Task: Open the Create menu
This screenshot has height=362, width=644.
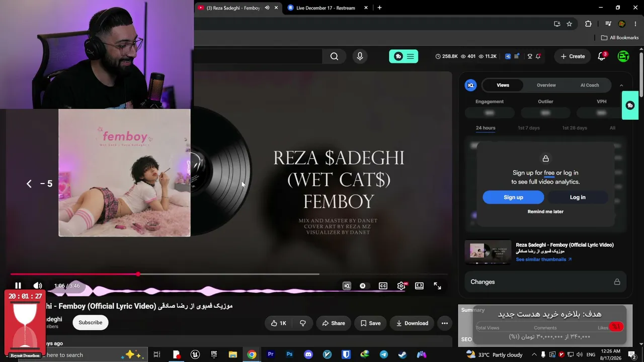Action: [x=573, y=56]
